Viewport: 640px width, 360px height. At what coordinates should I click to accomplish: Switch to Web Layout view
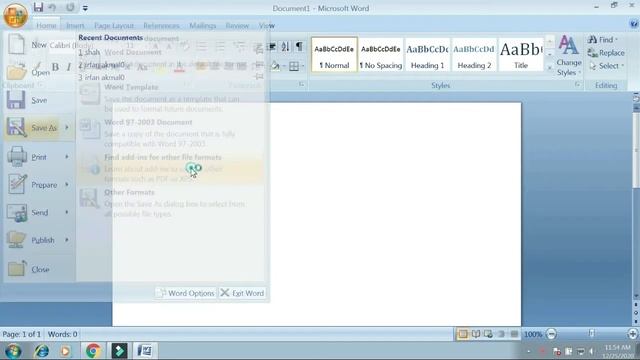coord(489,334)
